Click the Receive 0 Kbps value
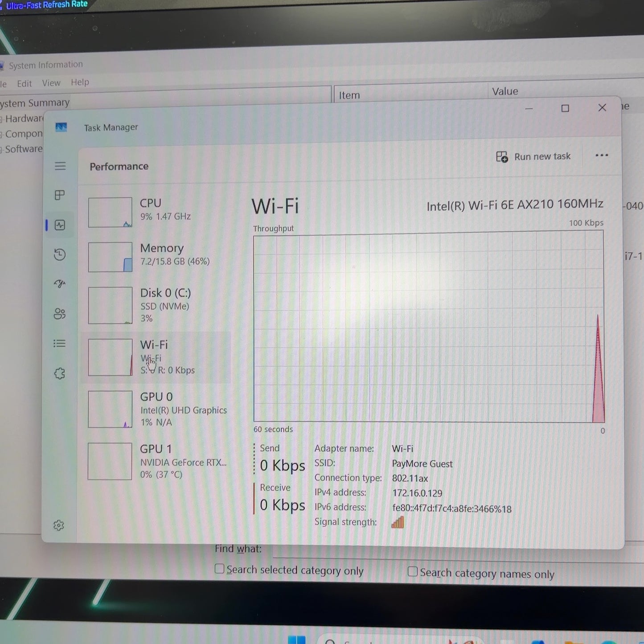Screen dimensions: 644x644 [283, 505]
